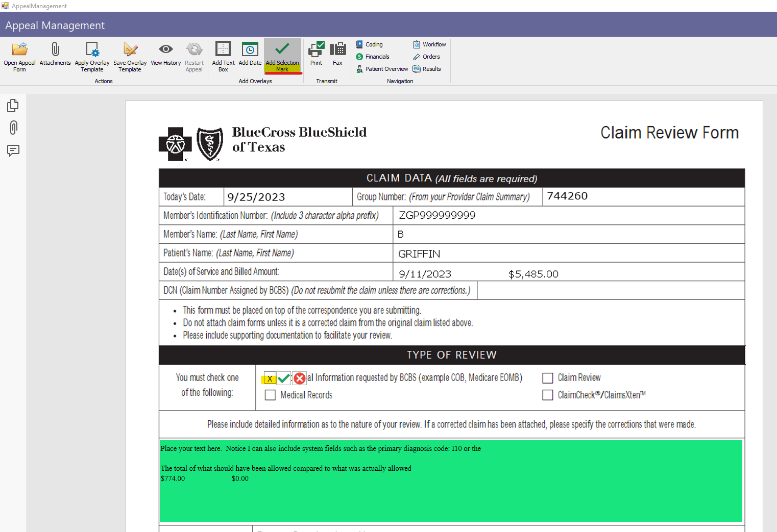Click the $0.00 amount in overlay

coord(240,478)
